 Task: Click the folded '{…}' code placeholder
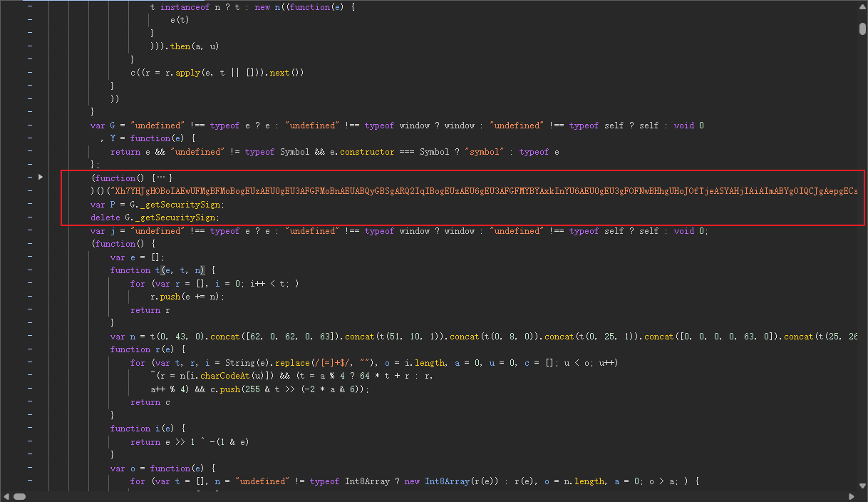[x=162, y=178]
